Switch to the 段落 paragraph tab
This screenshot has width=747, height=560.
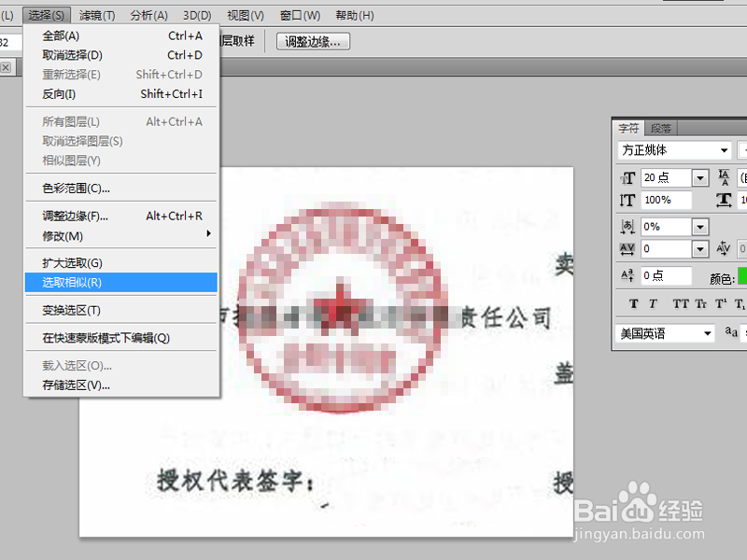661,129
